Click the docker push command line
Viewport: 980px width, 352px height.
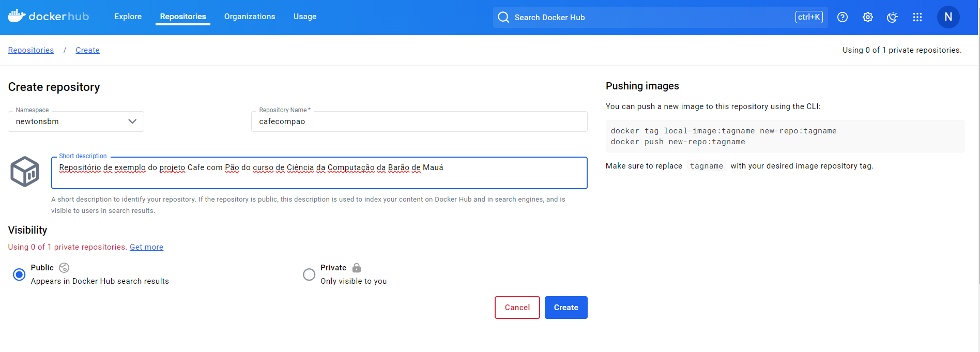pyautogui.click(x=678, y=142)
